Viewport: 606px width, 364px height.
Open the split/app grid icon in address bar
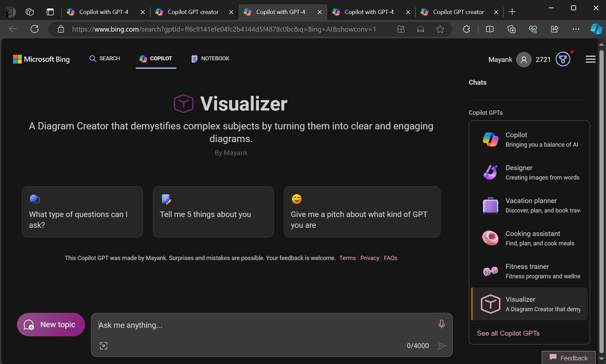tap(401, 29)
